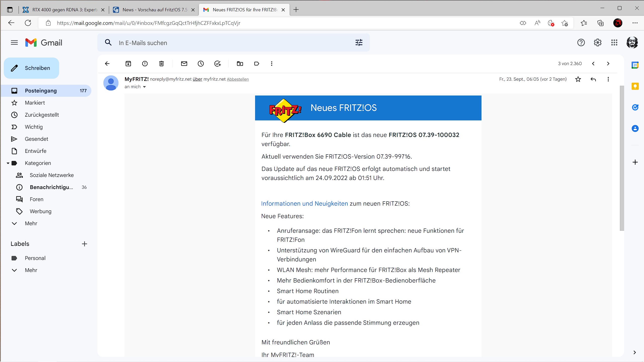Snooze this email with the clock icon
644x362 pixels.
click(x=201, y=64)
